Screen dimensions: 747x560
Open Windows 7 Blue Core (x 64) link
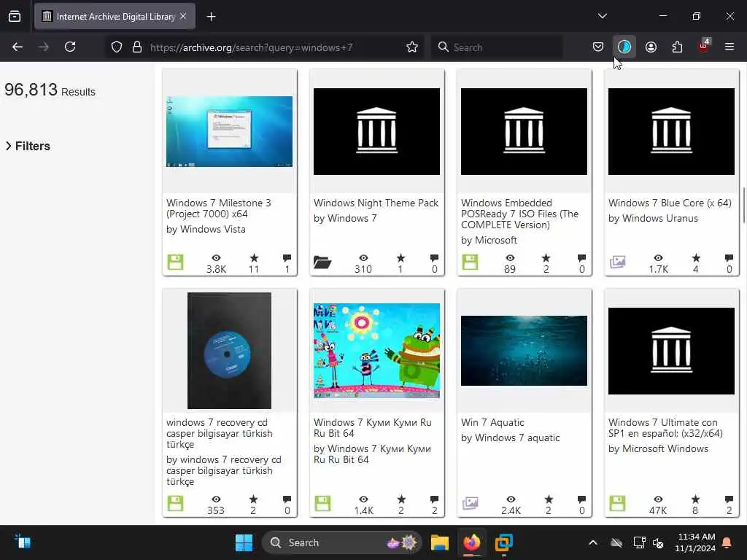coord(670,203)
